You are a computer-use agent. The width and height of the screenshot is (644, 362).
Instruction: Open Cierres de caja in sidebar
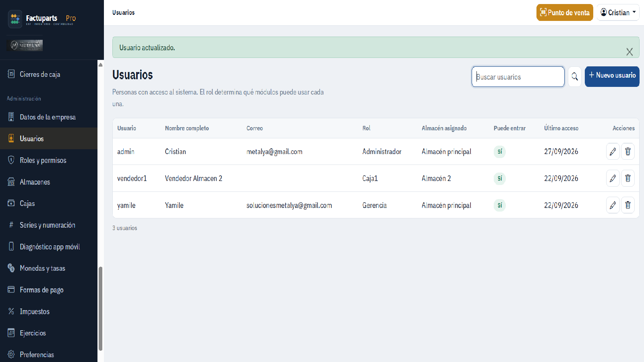click(49, 74)
